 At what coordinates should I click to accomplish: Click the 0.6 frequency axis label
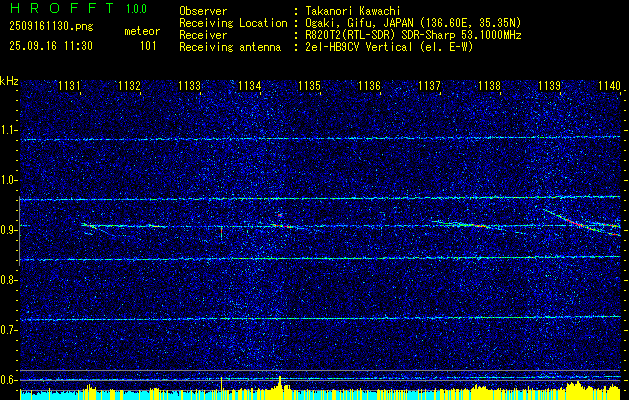(x=8, y=380)
